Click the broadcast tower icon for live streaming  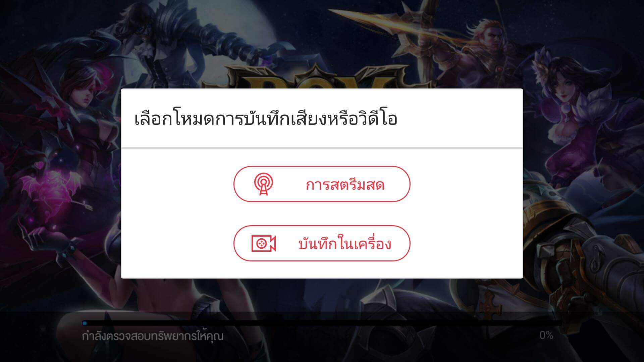[x=263, y=184]
